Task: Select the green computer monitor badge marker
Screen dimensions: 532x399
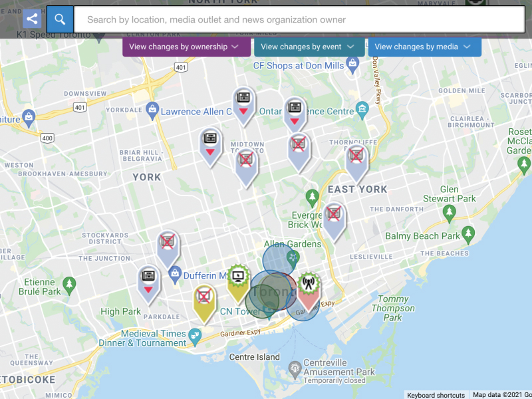Action: 238,278
